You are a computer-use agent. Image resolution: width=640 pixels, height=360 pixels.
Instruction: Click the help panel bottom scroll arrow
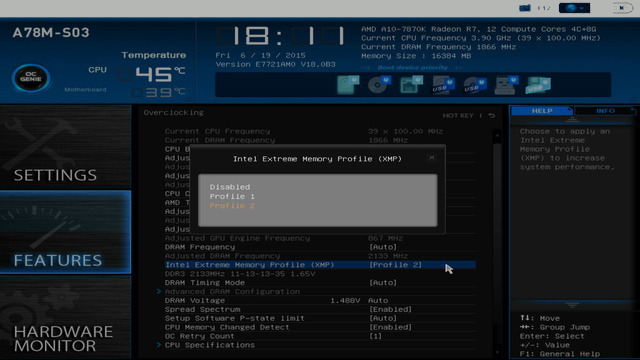572,305
